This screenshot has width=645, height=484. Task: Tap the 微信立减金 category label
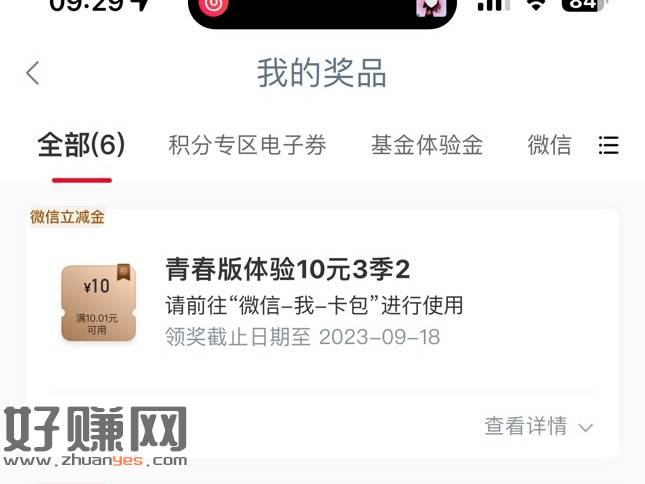(67, 217)
